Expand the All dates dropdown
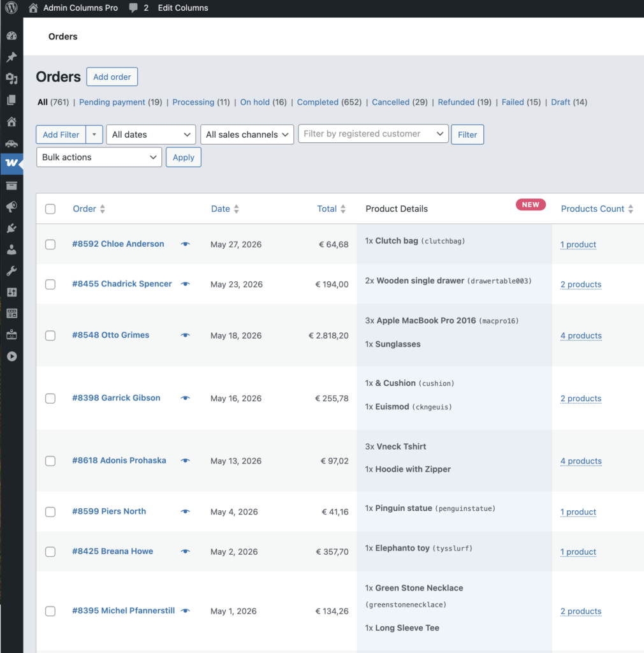Viewport: 644px width, 653px height. point(151,135)
